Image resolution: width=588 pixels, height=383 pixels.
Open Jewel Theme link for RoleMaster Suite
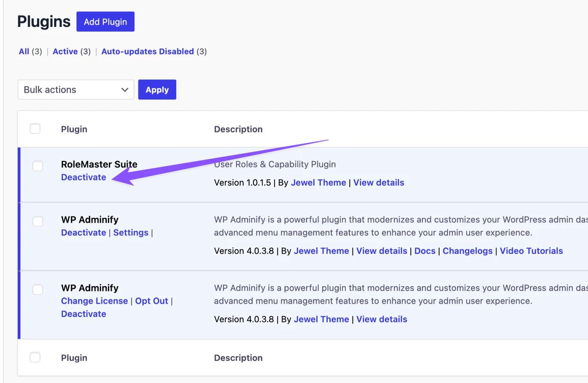318,183
